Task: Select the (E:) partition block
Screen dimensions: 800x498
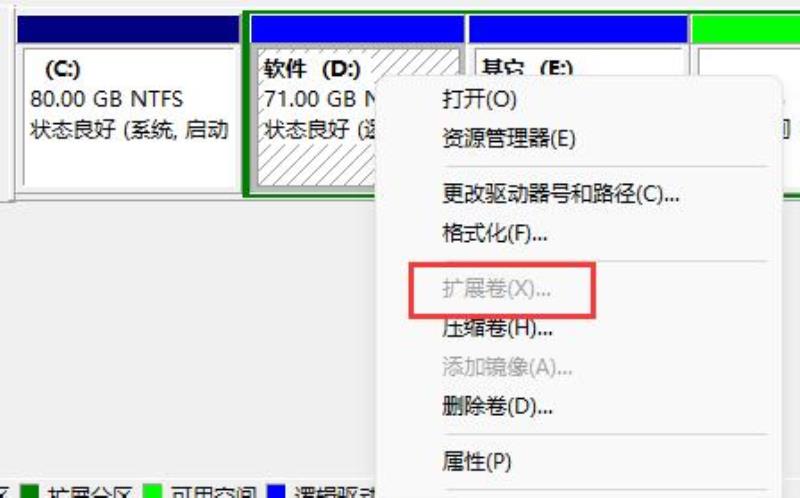Action: [x=579, y=63]
